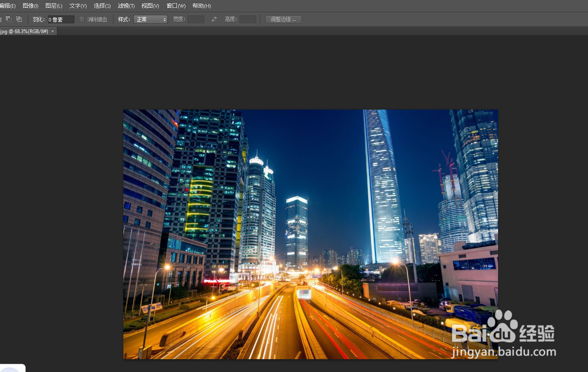The width and height of the screenshot is (588, 372).
Task: Open the 选择 Select menu
Action: 101,6
